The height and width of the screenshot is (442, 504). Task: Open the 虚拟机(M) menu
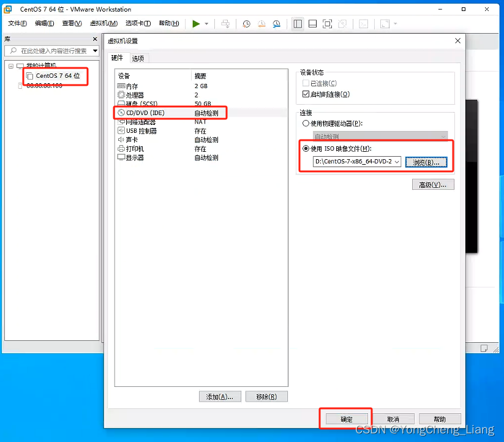click(x=103, y=23)
